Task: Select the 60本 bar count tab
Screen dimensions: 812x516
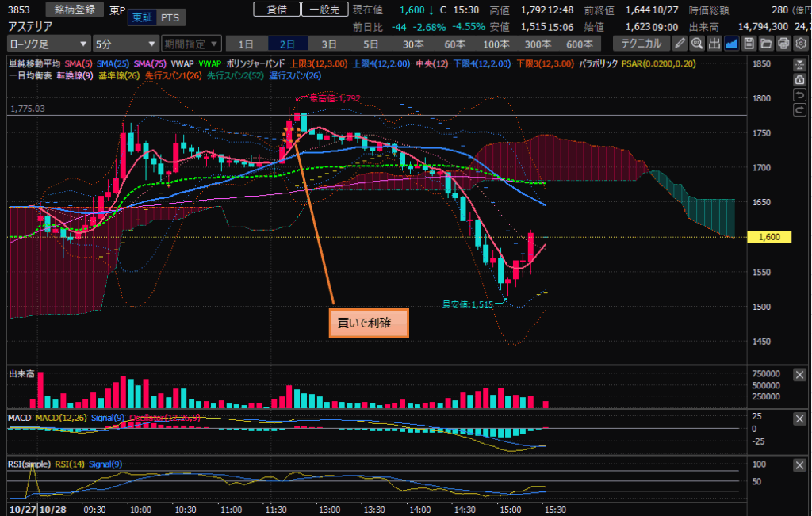Action: tap(454, 43)
